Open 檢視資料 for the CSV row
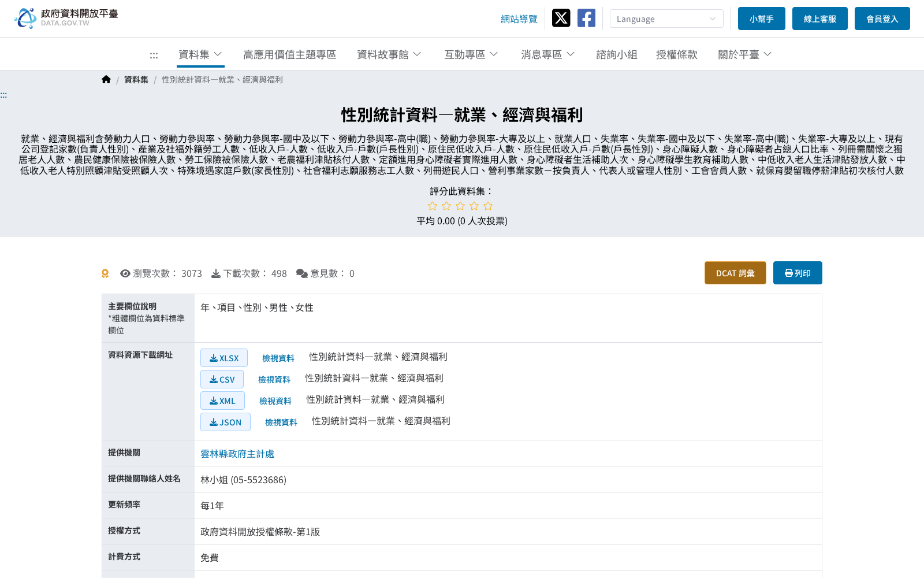 (274, 380)
